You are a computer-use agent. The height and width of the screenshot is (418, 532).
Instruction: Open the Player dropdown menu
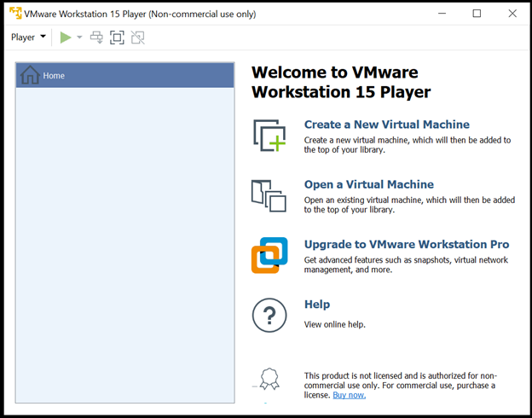pyautogui.click(x=28, y=38)
